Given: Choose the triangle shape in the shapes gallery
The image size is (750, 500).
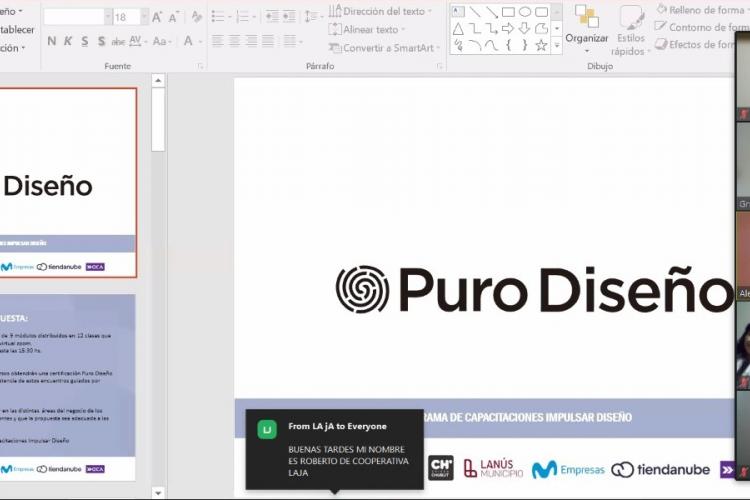Looking at the screenshot, I should coord(458,29).
